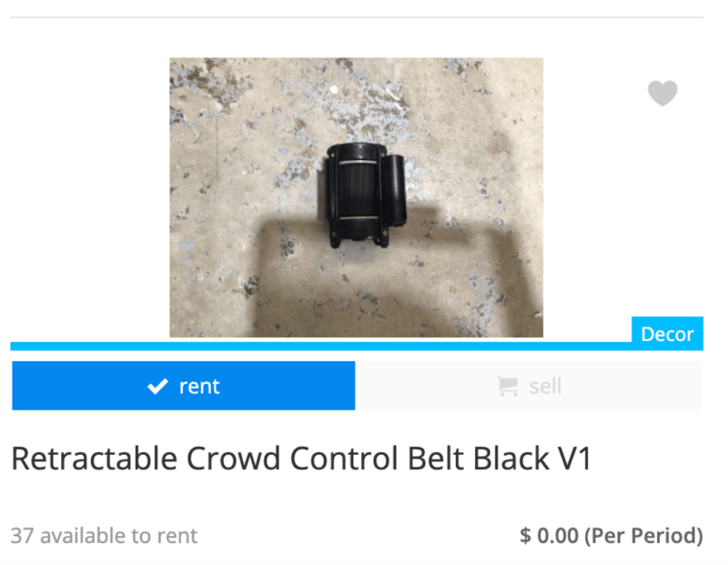Viewport: 728px width, 565px height.
Task: Select the Per Period text in the price
Action: coord(644,536)
